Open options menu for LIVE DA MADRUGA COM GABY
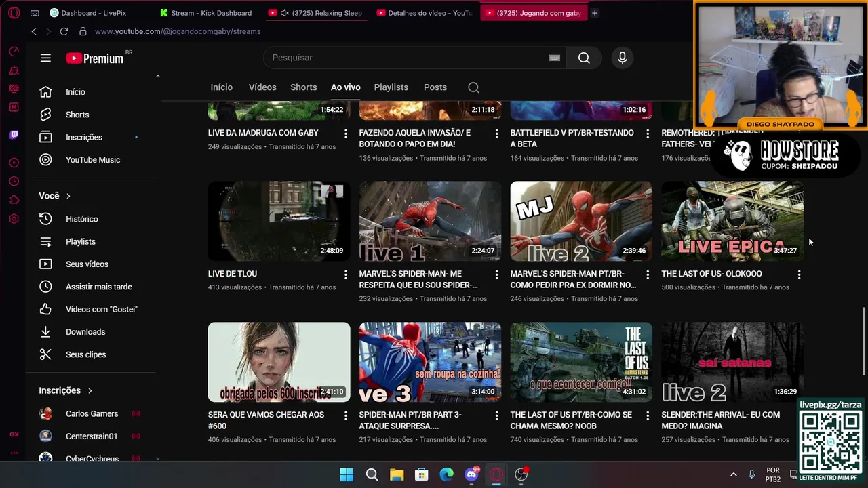868x488 pixels. (345, 134)
